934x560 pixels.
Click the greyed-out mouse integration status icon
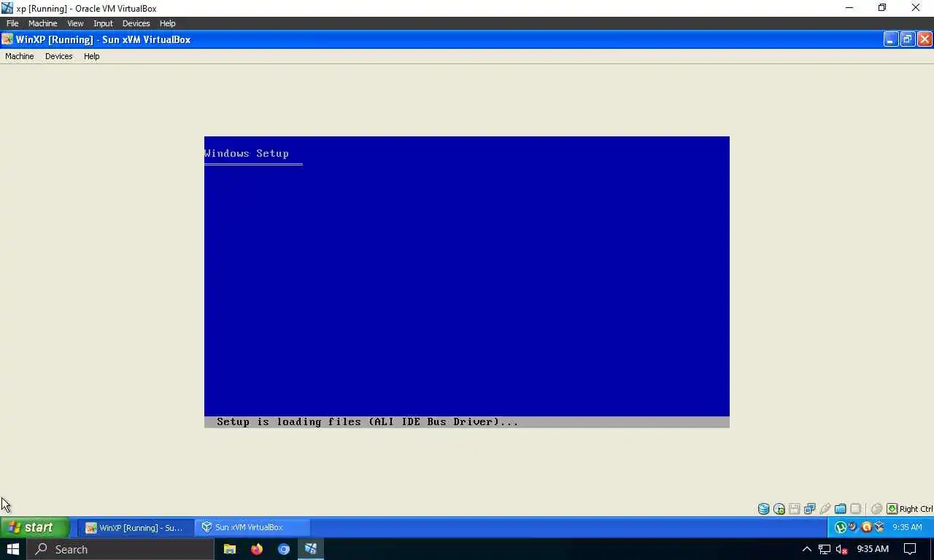[876, 509]
